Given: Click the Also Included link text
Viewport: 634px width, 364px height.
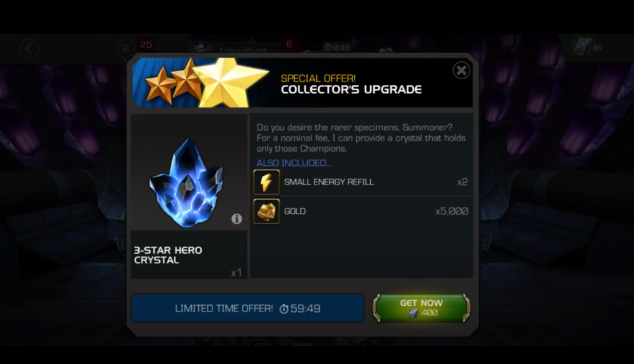Looking at the screenshot, I should coord(294,163).
